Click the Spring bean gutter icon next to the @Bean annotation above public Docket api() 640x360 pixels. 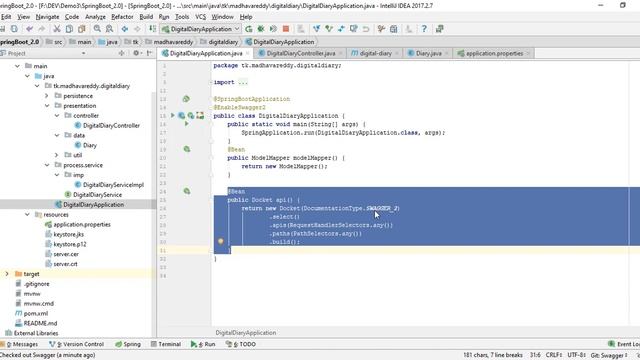[x=187, y=191]
